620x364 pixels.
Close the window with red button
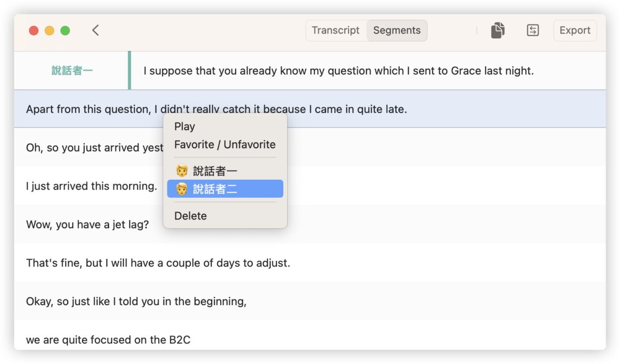(34, 30)
